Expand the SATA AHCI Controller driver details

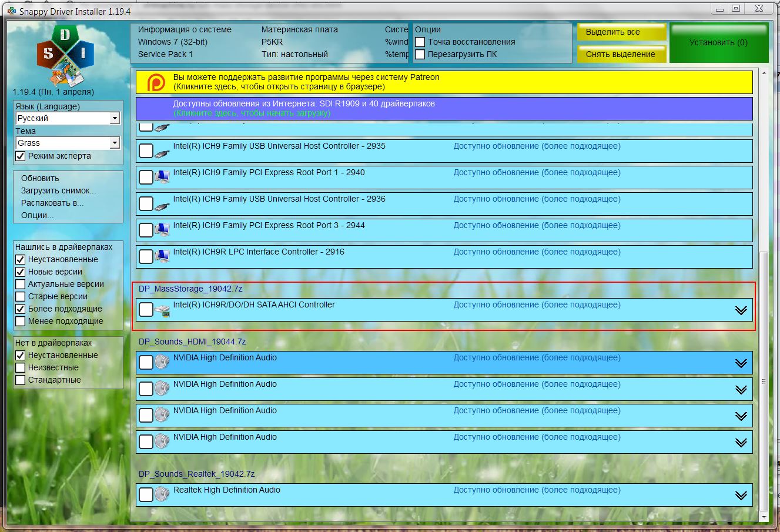tap(741, 310)
